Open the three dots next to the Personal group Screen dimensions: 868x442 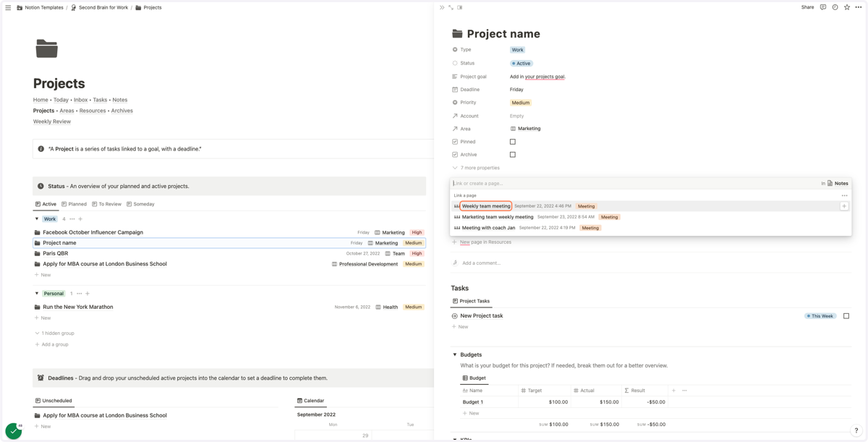pyautogui.click(x=80, y=294)
